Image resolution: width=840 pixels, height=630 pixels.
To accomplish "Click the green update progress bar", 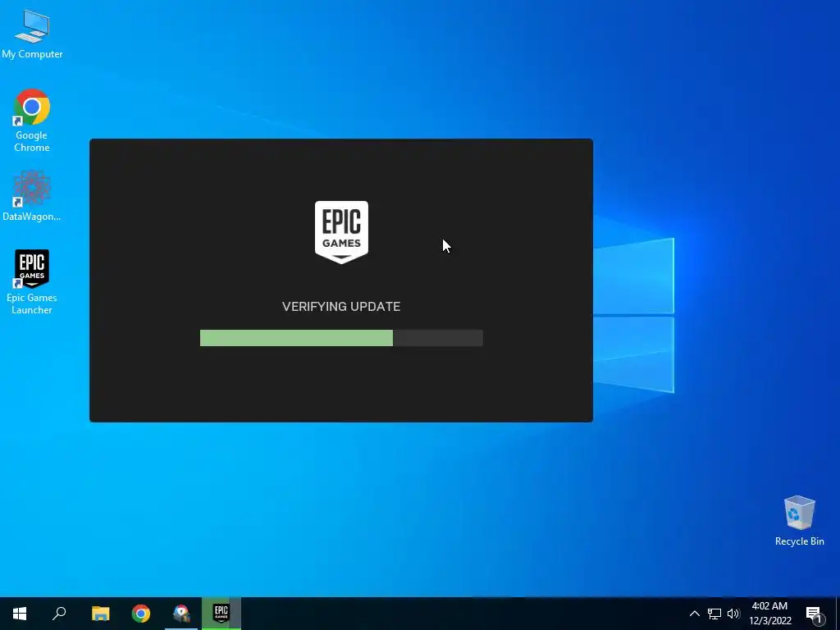I will pyautogui.click(x=341, y=338).
